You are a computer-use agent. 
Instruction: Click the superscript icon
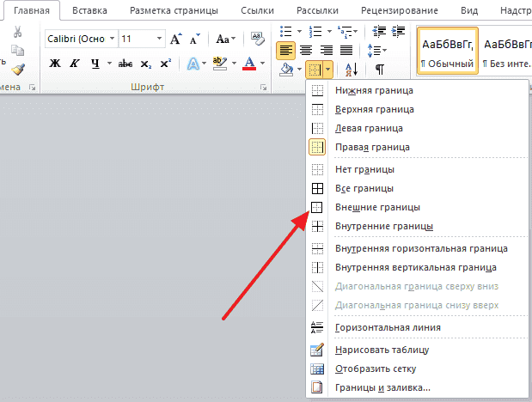click(x=164, y=64)
